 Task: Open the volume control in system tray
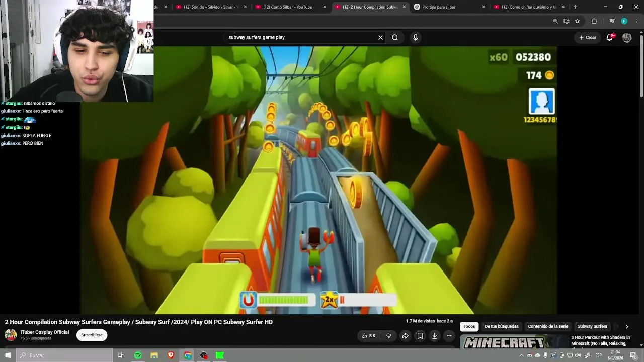pos(578,355)
